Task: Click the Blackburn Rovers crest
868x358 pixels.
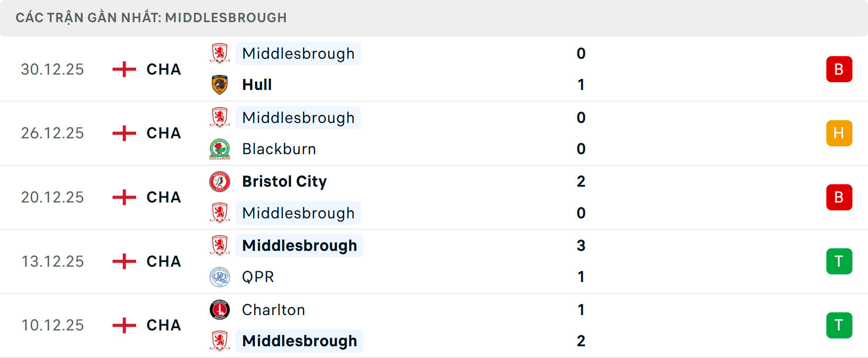Action: (x=219, y=149)
